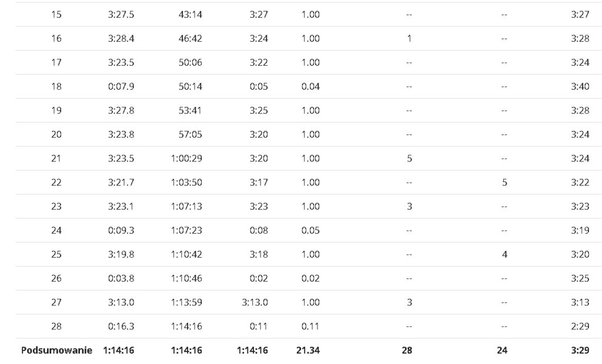Click lap 16 time 3:28.4
The width and height of the screenshot is (602, 364).
tap(121, 38)
